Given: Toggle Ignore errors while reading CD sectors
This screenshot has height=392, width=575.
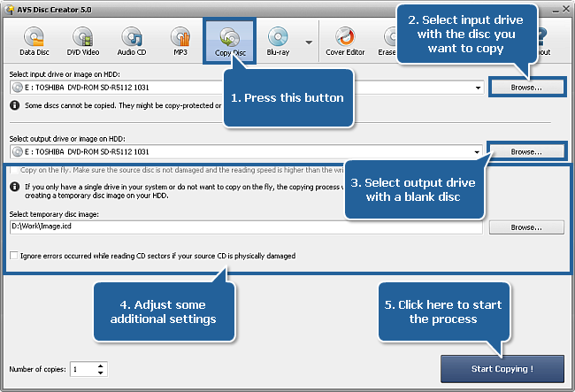Looking at the screenshot, I should [x=13, y=256].
